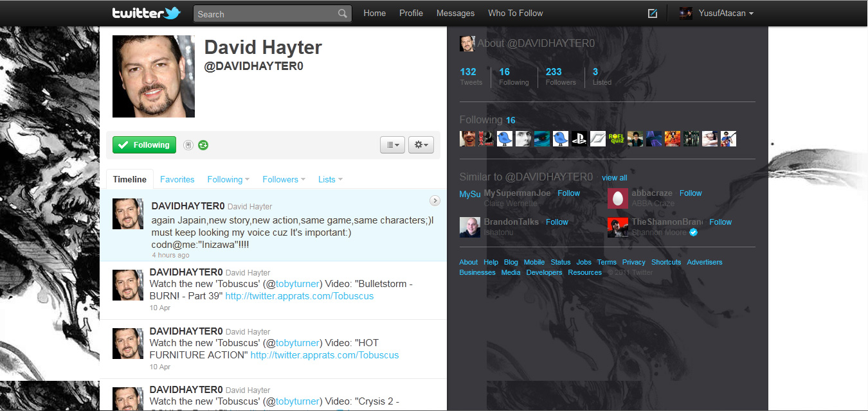
Task: Follow MySupermanJoe
Action: [568, 193]
